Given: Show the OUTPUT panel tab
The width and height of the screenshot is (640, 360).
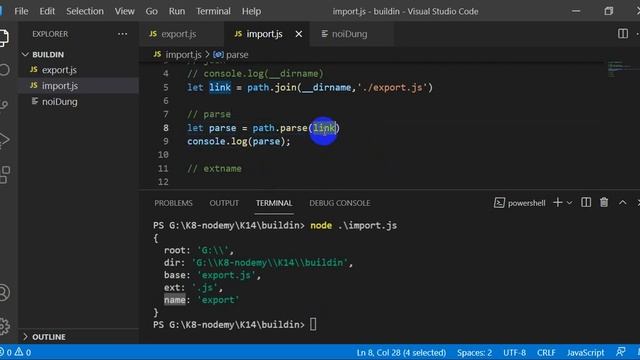Looking at the screenshot, I should (224, 203).
